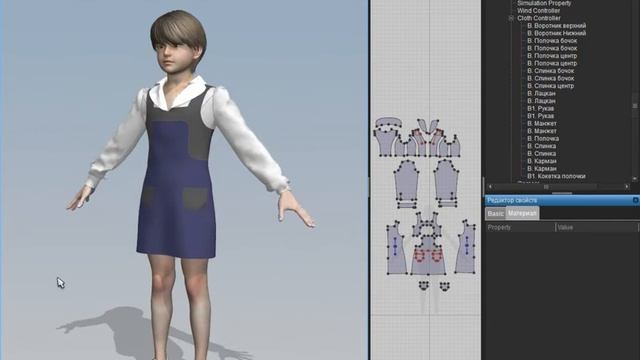Select the 'В. Воротник Нижний' cloth item
This screenshot has width=640, height=360.
[556, 33]
